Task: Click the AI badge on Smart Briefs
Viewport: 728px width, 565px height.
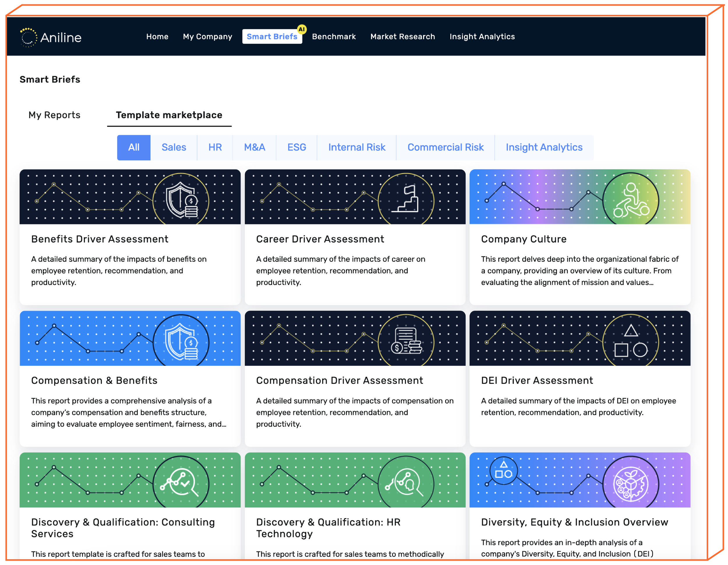Action: pyautogui.click(x=302, y=29)
